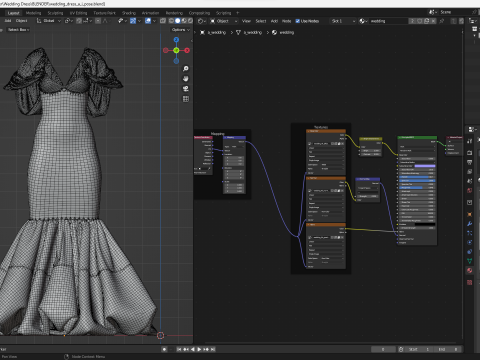The height and width of the screenshot is (360, 480).
Task: Click the timeline play button
Action: point(199,349)
